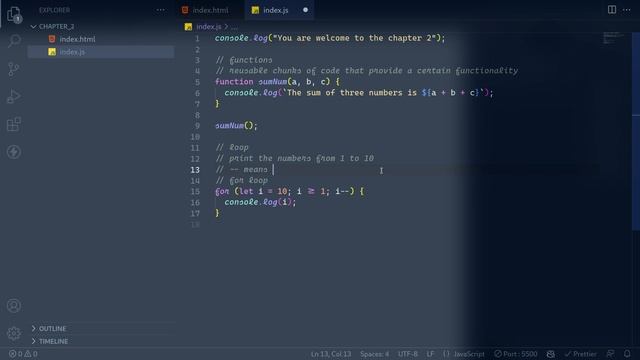Click the '// for loop' comment line

point(242,180)
